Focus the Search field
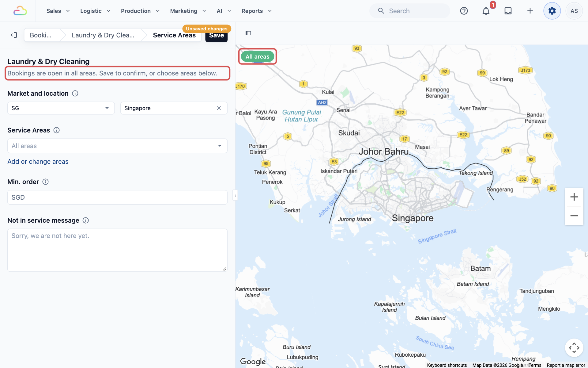Image resolution: width=588 pixels, height=368 pixels. coord(410,11)
